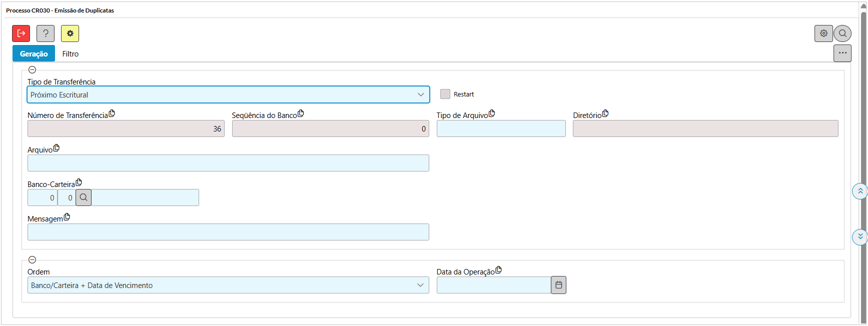The height and width of the screenshot is (326, 868).
Task: Click the double-chevron down navigation button
Action: pos(860,236)
